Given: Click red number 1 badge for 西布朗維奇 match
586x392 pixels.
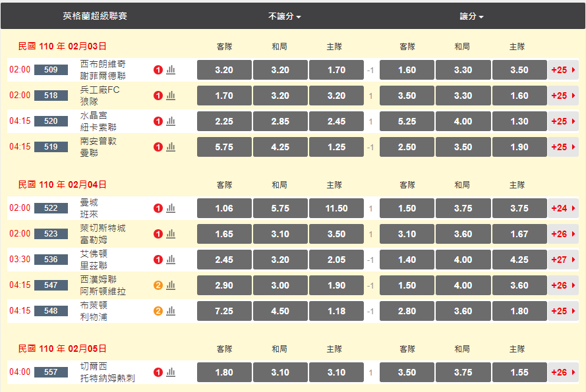Looking at the screenshot, I should [x=158, y=70].
